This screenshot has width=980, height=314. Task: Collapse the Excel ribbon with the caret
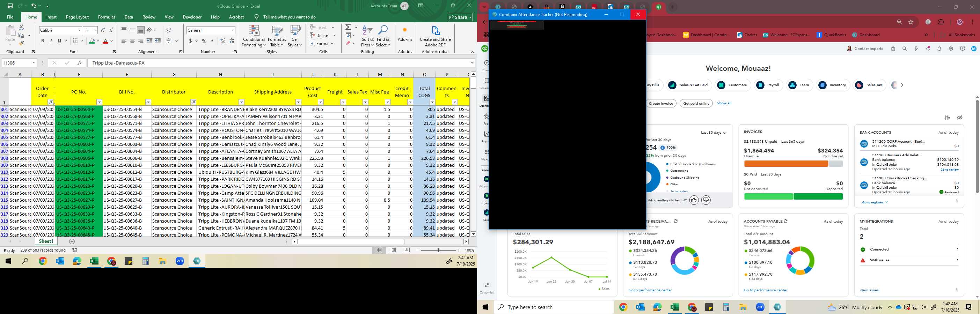pos(472,52)
